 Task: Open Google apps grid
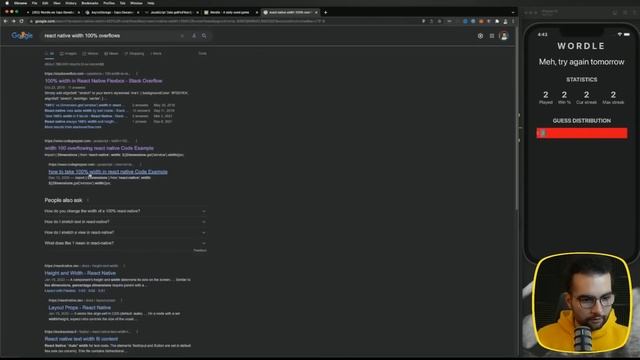pos(492,36)
